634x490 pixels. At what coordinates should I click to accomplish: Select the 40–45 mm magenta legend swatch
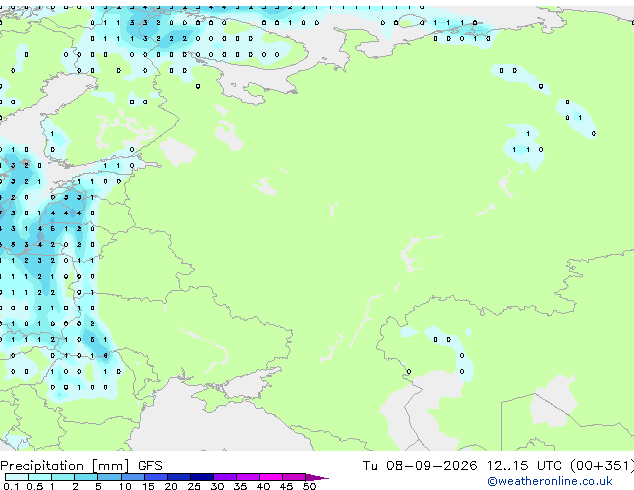point(271,477)
